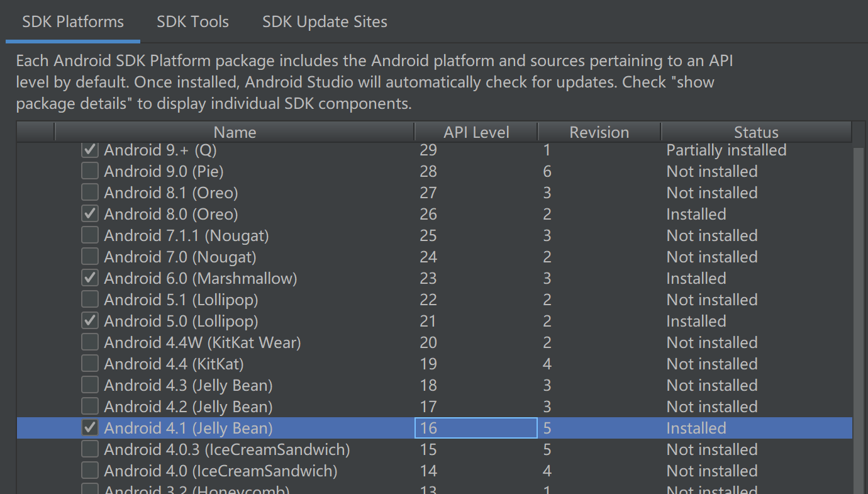The width and height of the screenshot is (868, 494).
Task: Uncheck the Android 4.1 (Jelly Bean) checkbox
Action: pos(90,428)
